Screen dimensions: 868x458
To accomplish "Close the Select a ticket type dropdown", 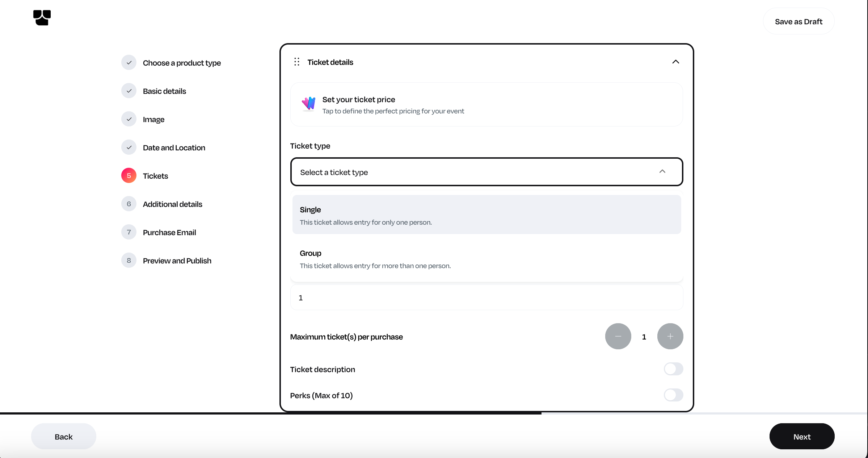I will (662, 172).
